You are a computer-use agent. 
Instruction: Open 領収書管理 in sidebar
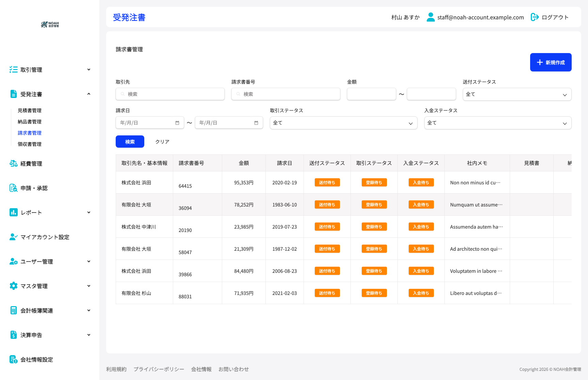pyautogui.click(x=30, y=144)
